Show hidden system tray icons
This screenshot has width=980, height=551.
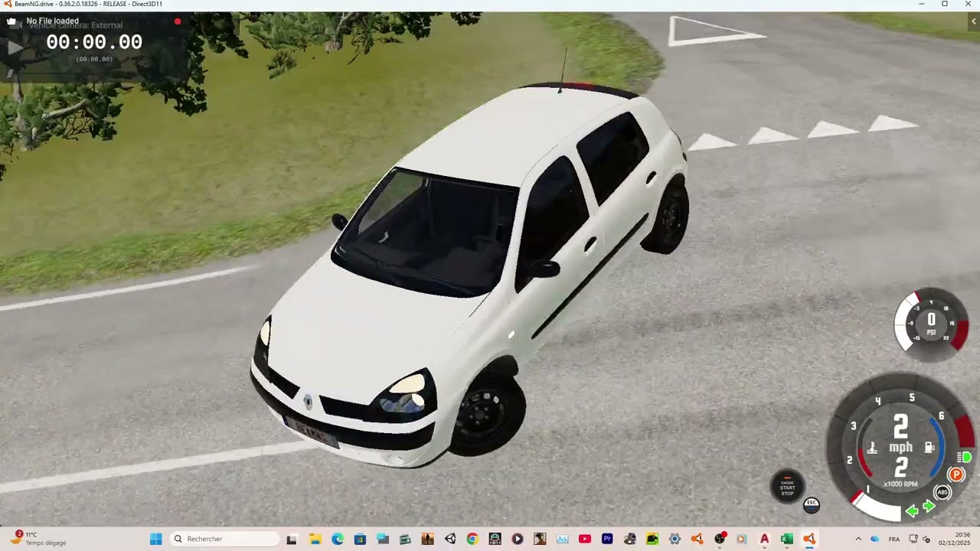(x=858, y=539)
